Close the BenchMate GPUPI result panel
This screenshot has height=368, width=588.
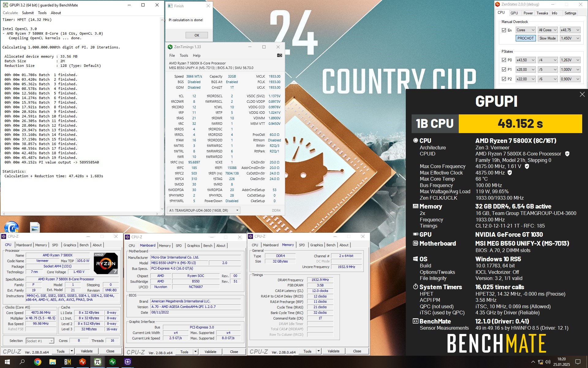pos(582,94)
